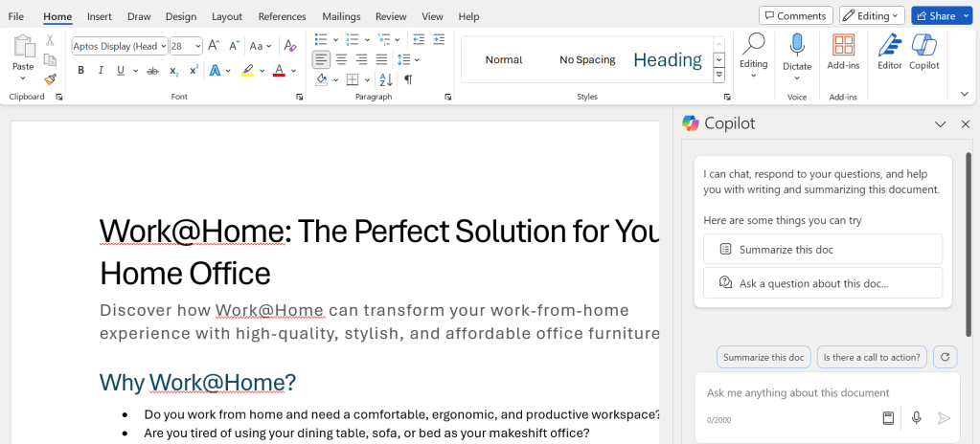Viewport: 980px width, 444px height.
Task: Start Dictate microphone
Action: coord(797,45)
